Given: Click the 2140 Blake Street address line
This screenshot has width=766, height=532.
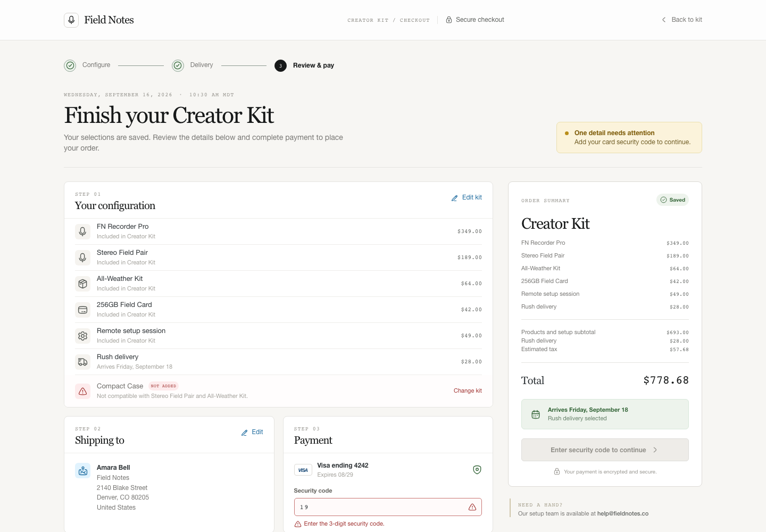Looking at the screenshot, I should tap(122, 488).
